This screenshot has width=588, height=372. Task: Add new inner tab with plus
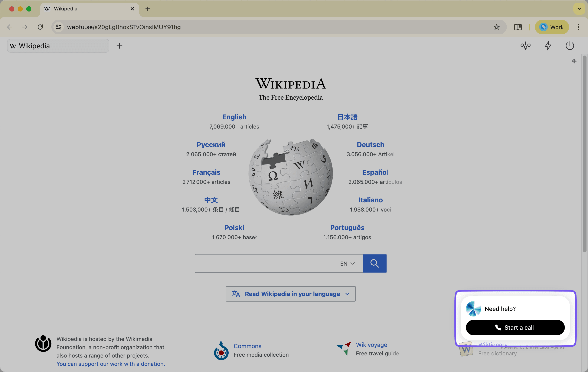[x=119, y=46]
